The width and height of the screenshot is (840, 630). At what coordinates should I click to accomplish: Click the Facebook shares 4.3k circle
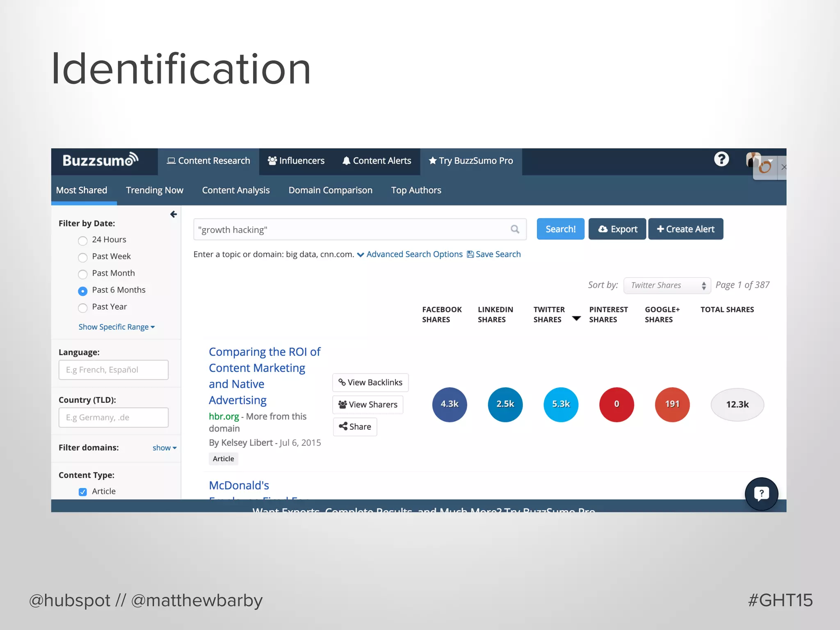click(450, 404)
